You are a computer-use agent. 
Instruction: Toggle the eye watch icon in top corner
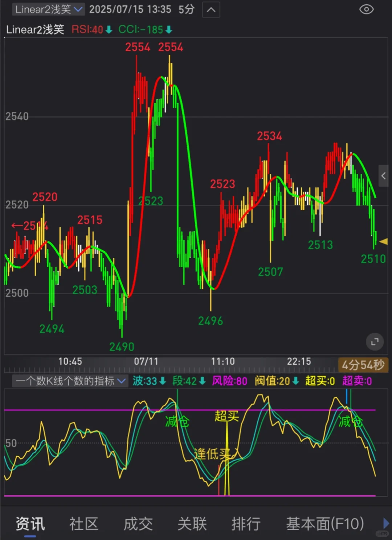[367, 10]
